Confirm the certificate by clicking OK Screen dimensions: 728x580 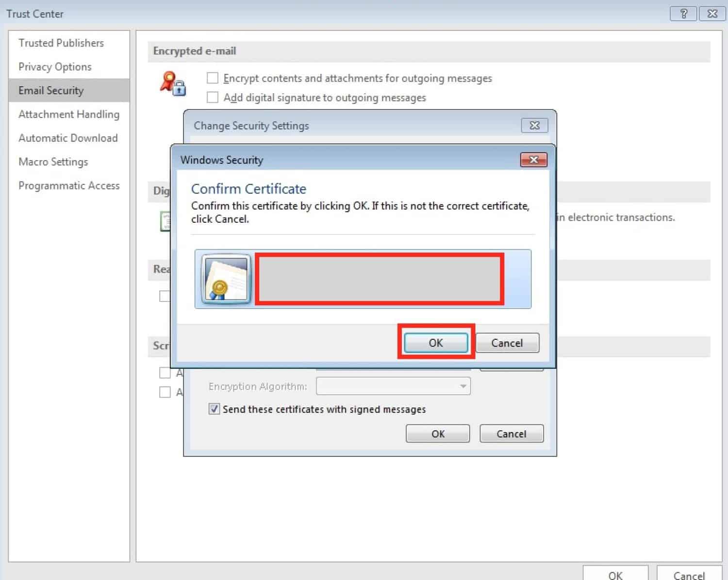click(435, 343)
